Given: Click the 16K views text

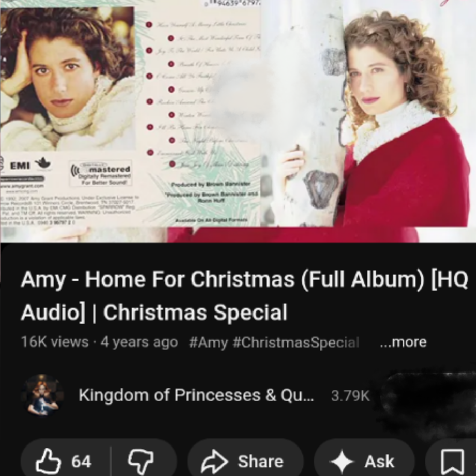Looking at the screenshot, I should pos(55,342).
